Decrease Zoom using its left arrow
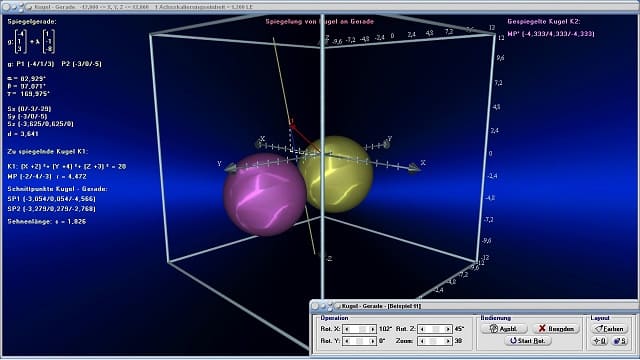The image size is (640, 360). click(422, 341)
